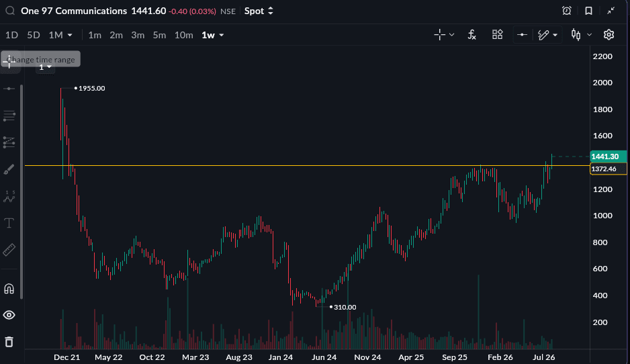Open the fx indicators menu
This screenshot has width=630, height=364.
coord(471,35)
